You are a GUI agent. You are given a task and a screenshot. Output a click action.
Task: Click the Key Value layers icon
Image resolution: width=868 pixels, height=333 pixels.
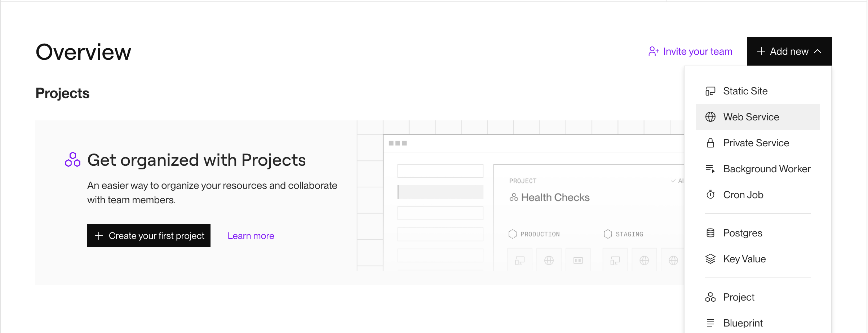click(x=710, y=259)
